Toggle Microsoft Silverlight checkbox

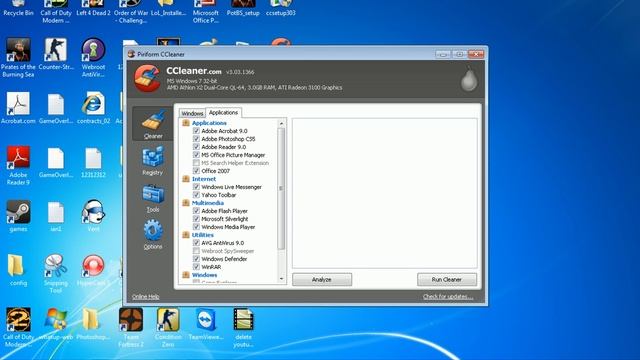tap(196, 219)
